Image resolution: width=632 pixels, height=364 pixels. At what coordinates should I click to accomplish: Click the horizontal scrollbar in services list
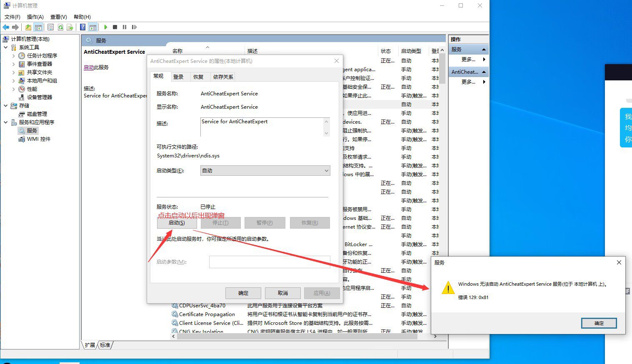297,336
